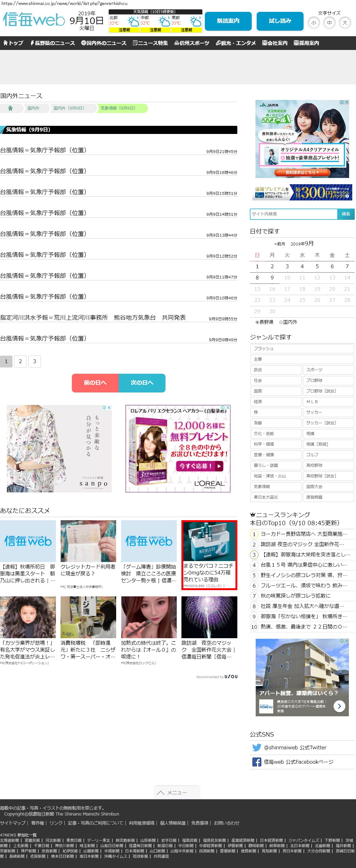
Task: Open the official Twitter bird icon
Action: click(x=257, y=747)
